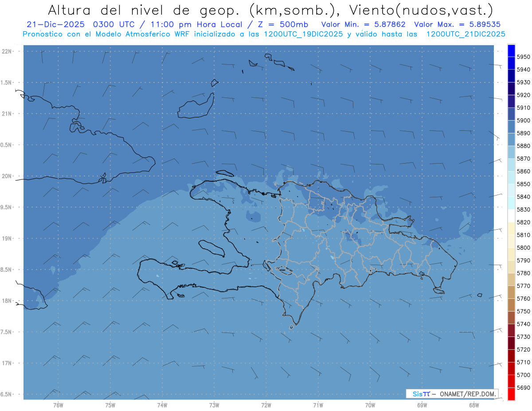The image size is (532, 411).
Task: Click the 'ONAMET/REP.DOM.' credit label
Action: (467, 394)
